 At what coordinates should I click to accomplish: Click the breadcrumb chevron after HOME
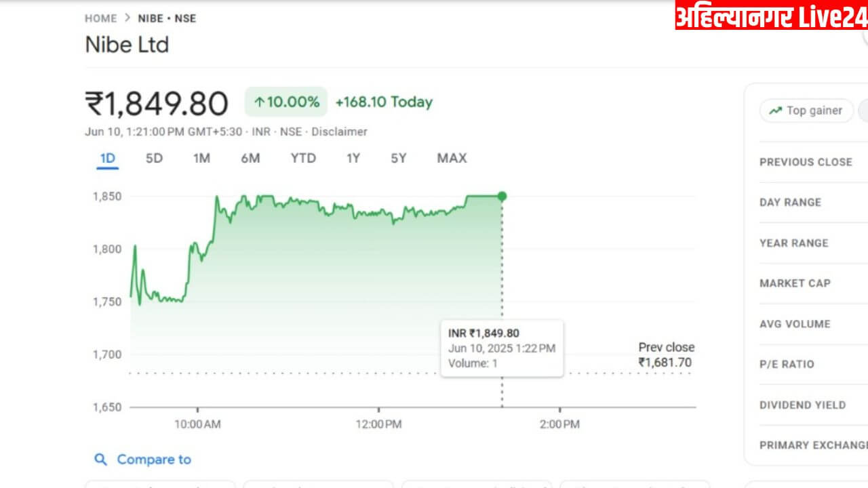127,18
